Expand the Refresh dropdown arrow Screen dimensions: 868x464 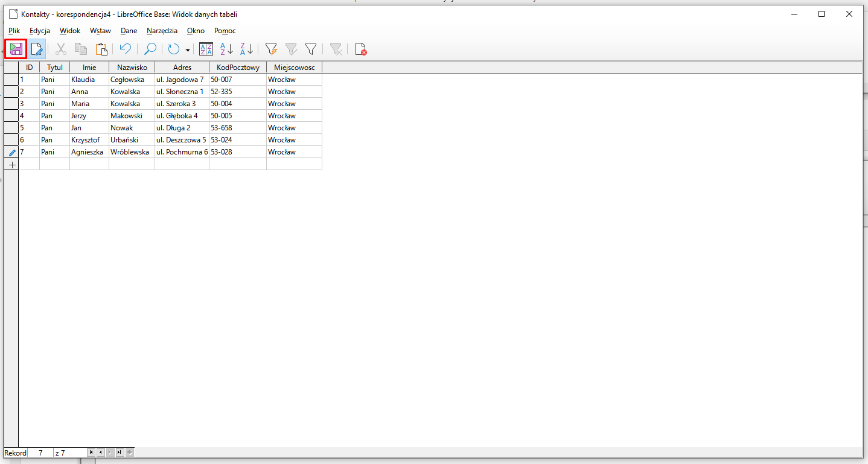click(x=188, y=49)
